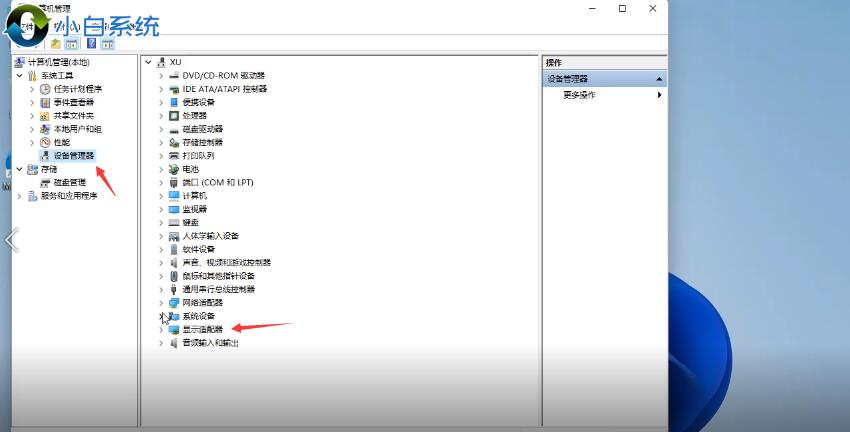This screenshot has height=432, width=850.
Task: Click the 处理器 processor chip icon
Action: [x=174, y=115]
